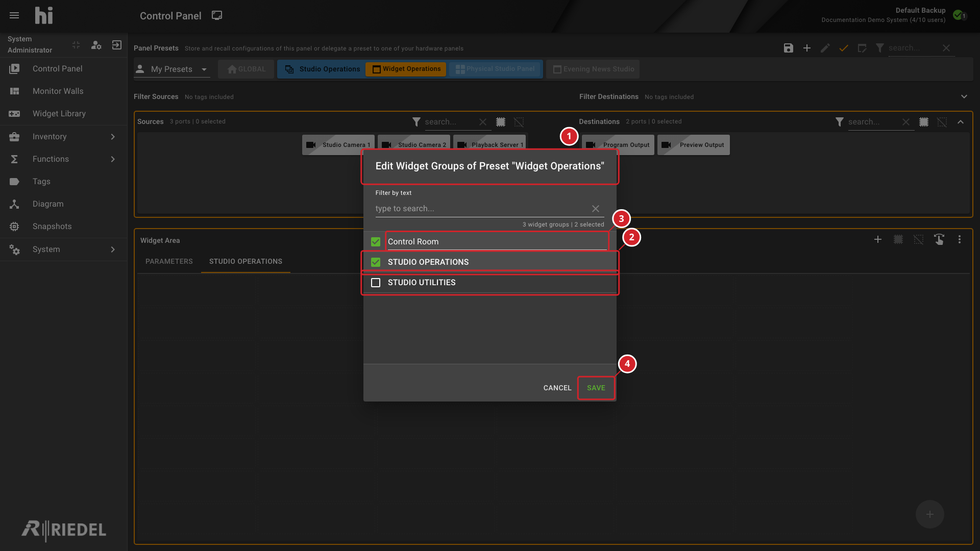Click the Destinations filter funnel icon

coord(840,122)
